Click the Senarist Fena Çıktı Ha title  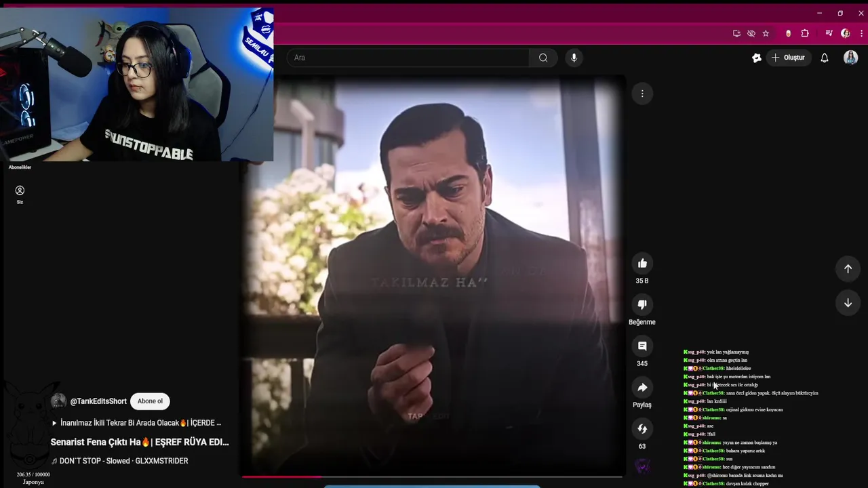[x=140, y=442]
